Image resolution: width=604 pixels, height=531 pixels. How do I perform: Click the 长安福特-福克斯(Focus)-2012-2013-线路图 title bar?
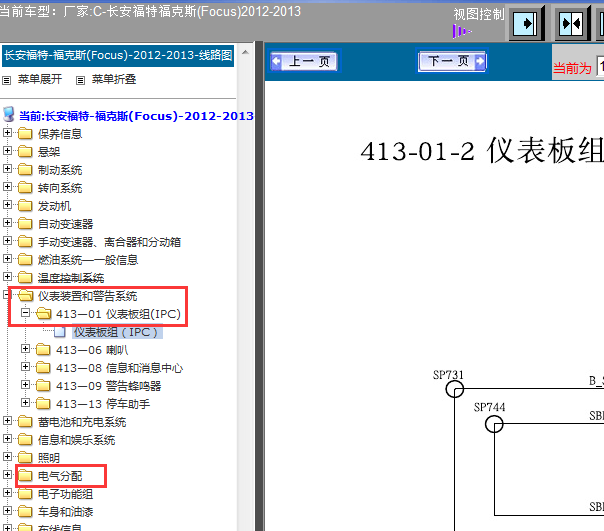tap(118, 55)
